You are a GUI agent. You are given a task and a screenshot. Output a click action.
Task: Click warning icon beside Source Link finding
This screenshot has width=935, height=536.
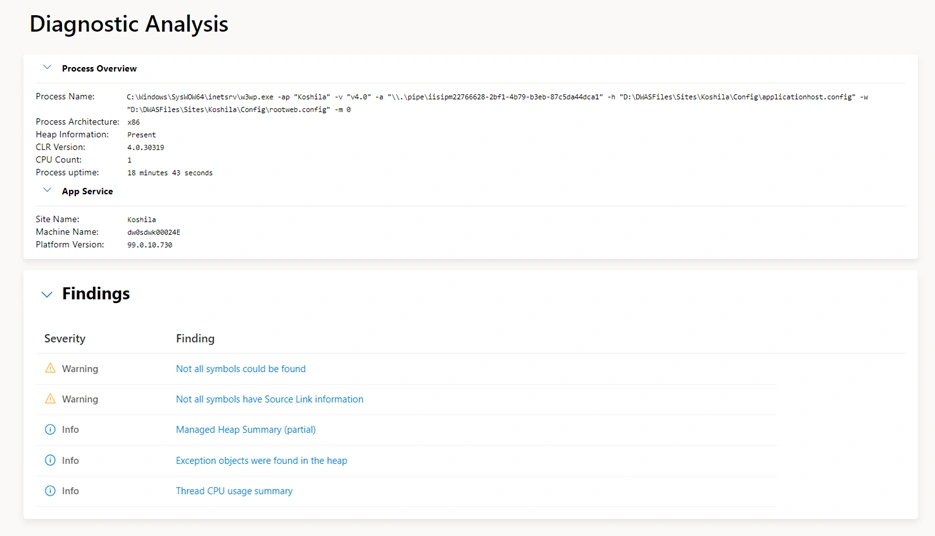(x=50, y=398)
